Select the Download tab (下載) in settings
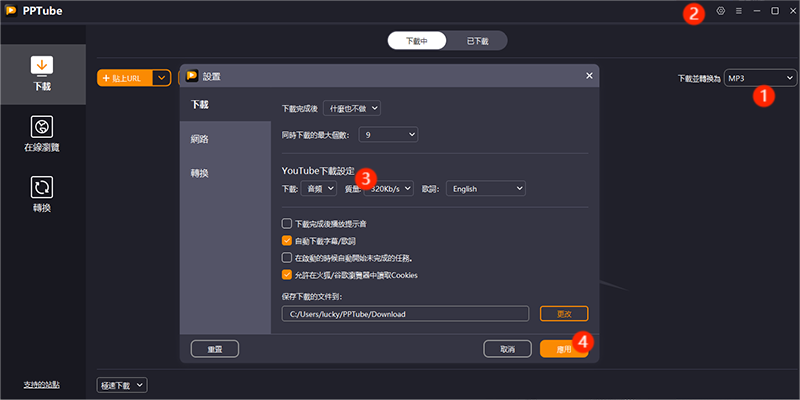This screenshot has width=800, height=400. click(x=225, y=105)
